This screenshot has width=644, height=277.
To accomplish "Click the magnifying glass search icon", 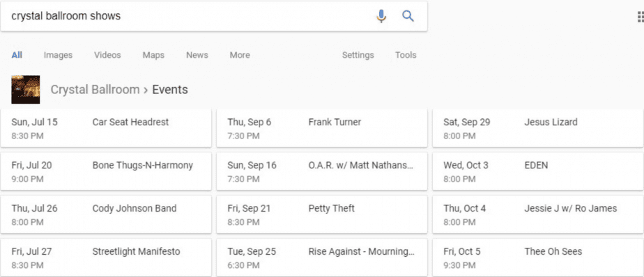I will tap(408, 16).
